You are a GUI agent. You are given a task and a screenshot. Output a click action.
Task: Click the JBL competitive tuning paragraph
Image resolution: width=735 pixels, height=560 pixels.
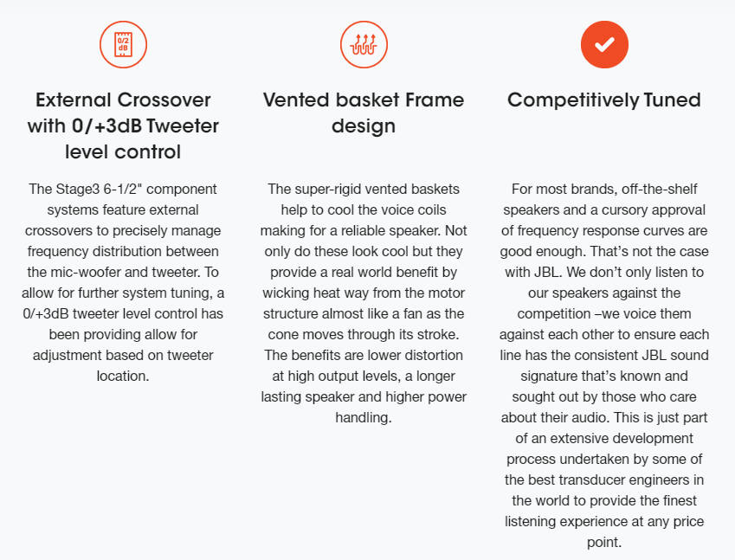(604, 365)
